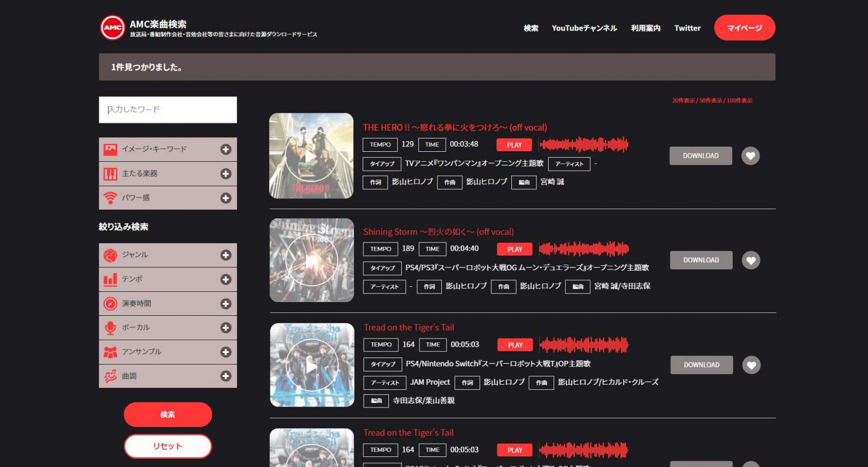Expand アンサンブル filter with plus
The image size is (868, 467).
(x=225, y=352)
